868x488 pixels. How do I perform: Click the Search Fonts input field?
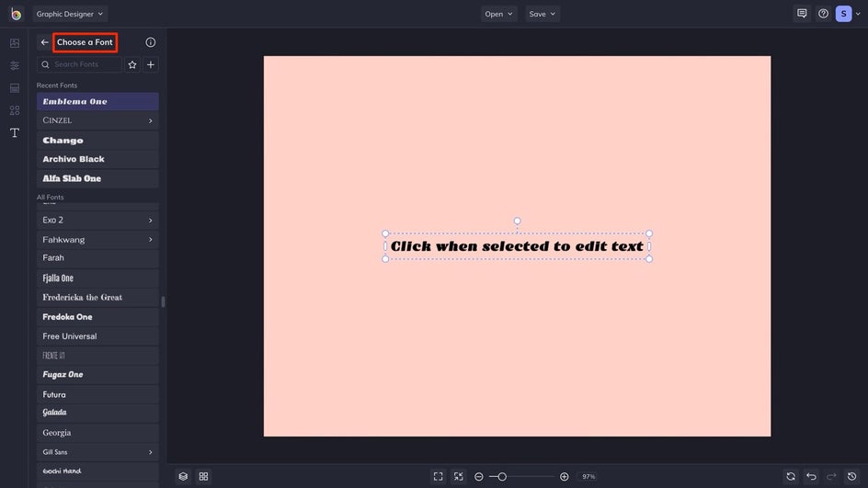[x=79, y=64]
